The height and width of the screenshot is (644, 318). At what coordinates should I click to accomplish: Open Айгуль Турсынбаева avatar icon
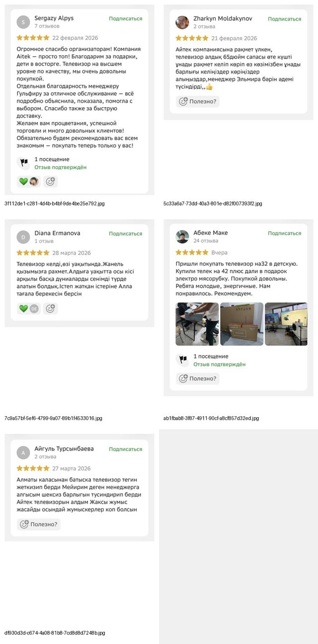[23, 452]
